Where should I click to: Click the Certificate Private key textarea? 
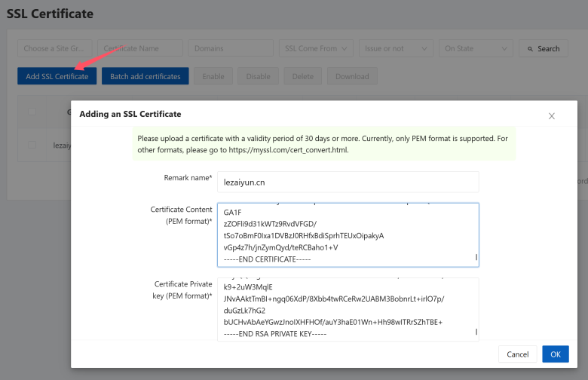[x=348, y=309]
